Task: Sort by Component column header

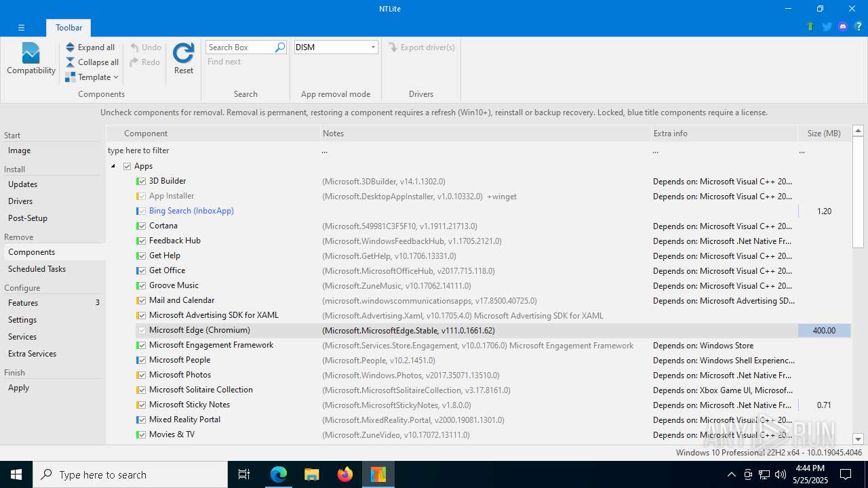Action: (x=213, y=134)
